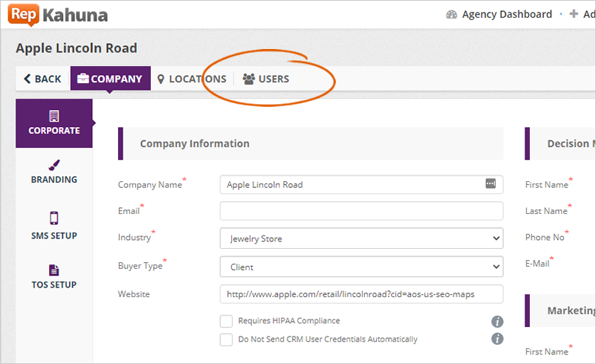This screenshot has width=596, height=364.
Task: Enable Requires HIPAA Compliance checkbox
Action: pos(227,321)
